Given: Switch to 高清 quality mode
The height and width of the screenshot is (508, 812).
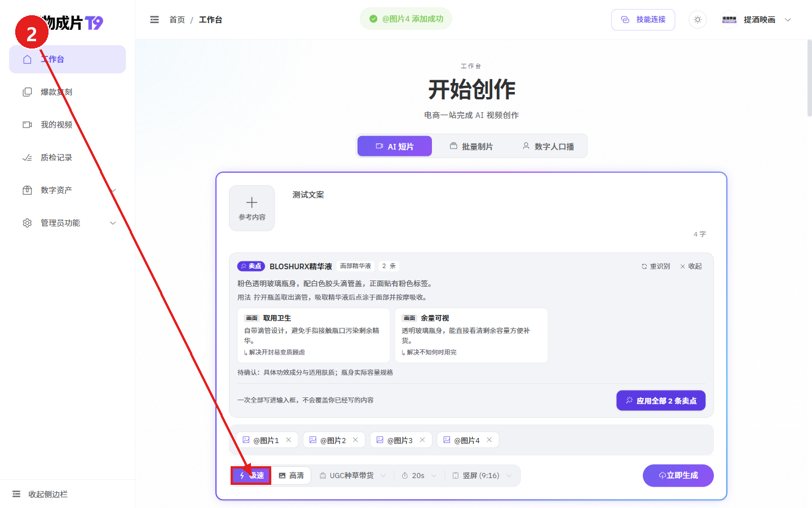Looking at the screenshot, I should 292,476.
